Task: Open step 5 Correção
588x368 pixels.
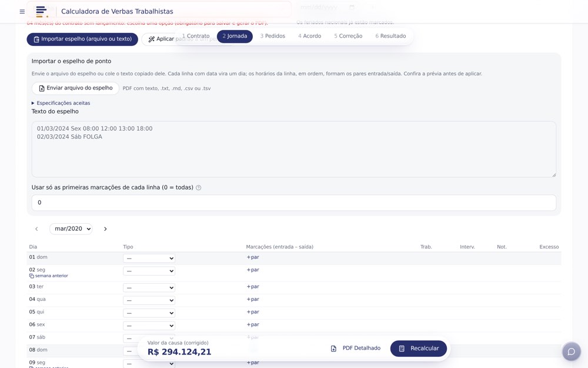Action: [x=348, y=36]
